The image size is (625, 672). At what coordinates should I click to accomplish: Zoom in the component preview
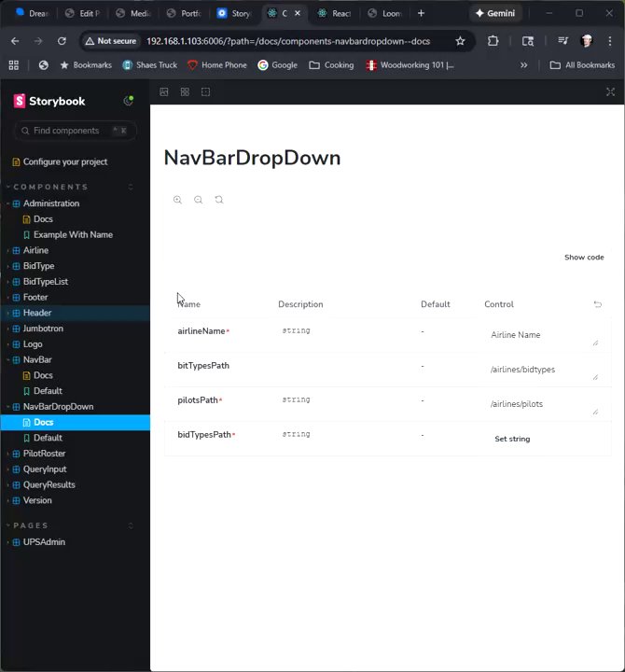(x=178, y=200)
